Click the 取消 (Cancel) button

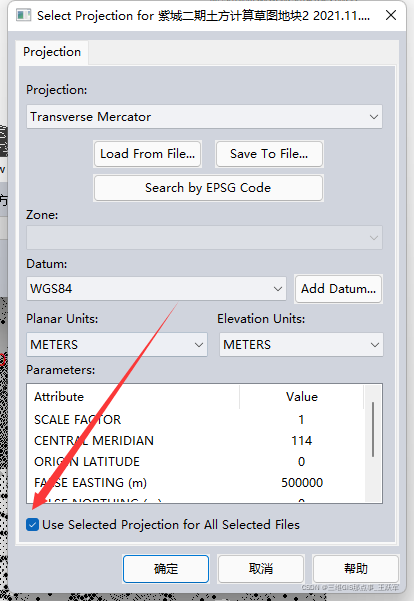(261, 569)
